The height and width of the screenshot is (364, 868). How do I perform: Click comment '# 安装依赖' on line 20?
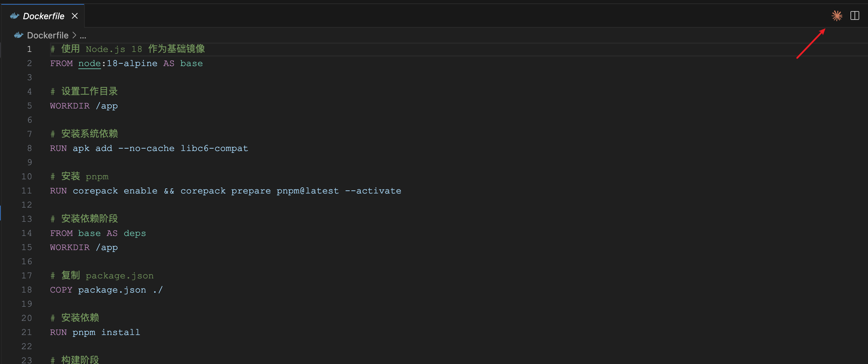pos(75,318)
